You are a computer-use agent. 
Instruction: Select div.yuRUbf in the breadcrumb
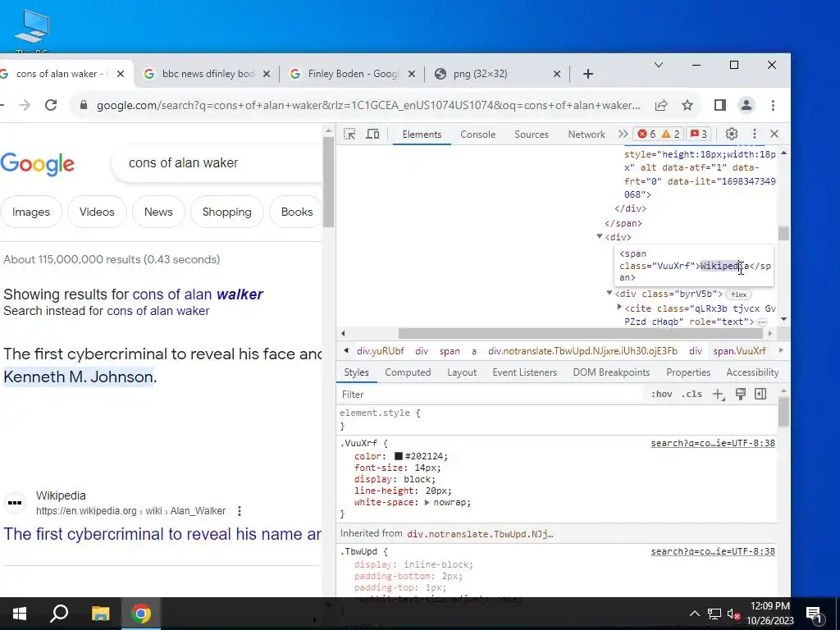(x=381, y=351)
